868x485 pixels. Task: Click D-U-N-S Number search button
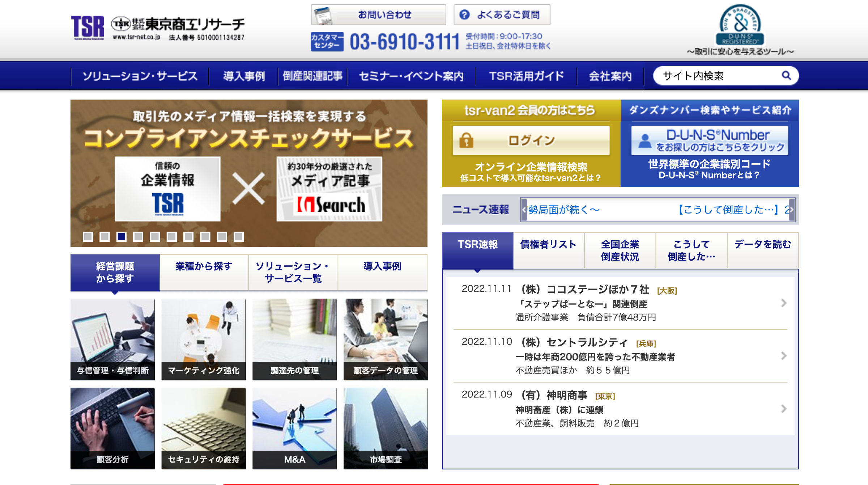[x=710, y=140]
